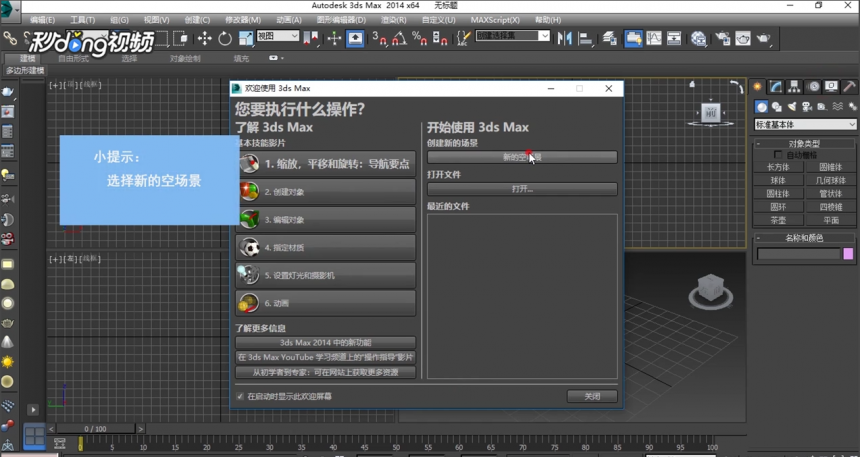Image resolution: width=860 pixels, height=457 pixels.
Task: Switch to the Modify panel tab
Action: (776, 87)
